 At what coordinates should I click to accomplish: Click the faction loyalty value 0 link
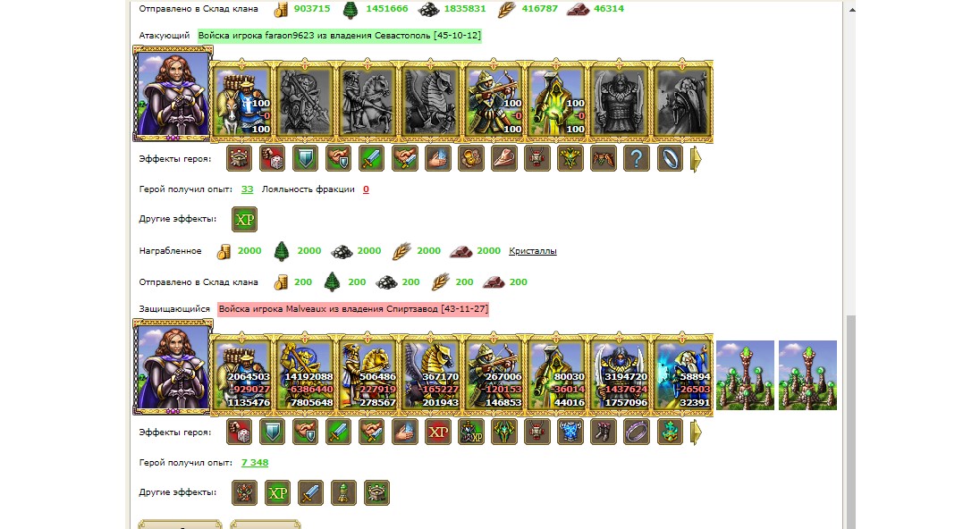[x=366, y=189]
